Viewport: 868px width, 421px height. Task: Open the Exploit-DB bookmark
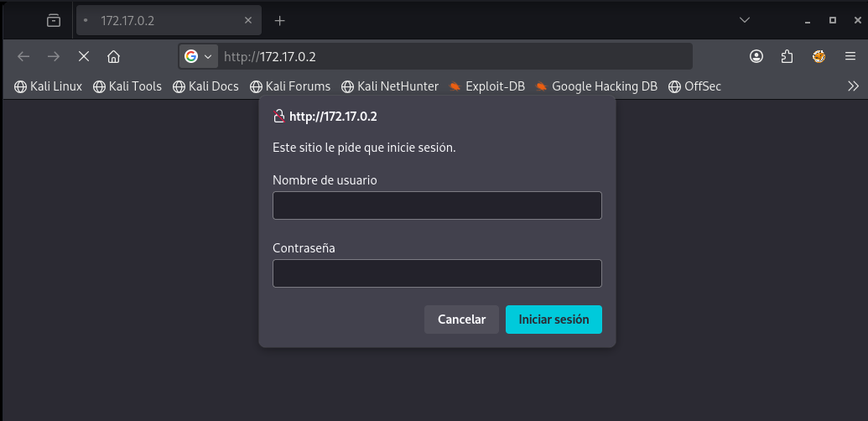(x=487, y=86)
